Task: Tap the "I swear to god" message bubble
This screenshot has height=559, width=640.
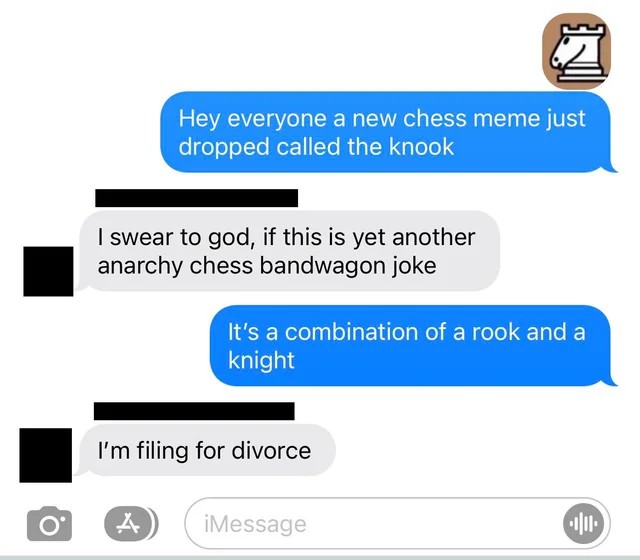Action: click(x=288, y=251)
